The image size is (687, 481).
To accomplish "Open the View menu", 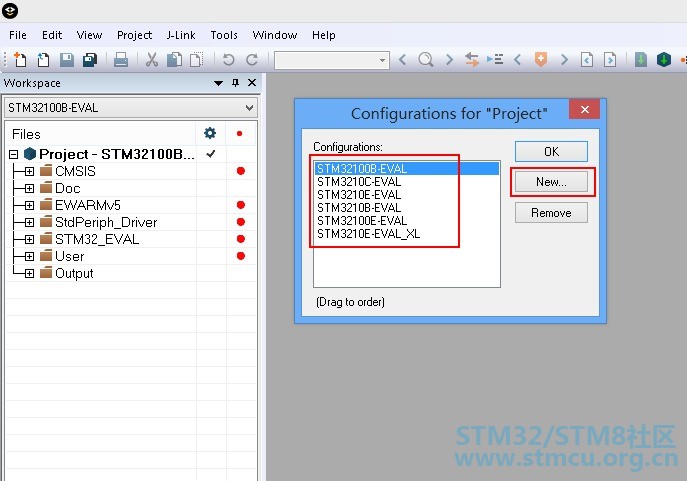I will (x=89, y=35).
